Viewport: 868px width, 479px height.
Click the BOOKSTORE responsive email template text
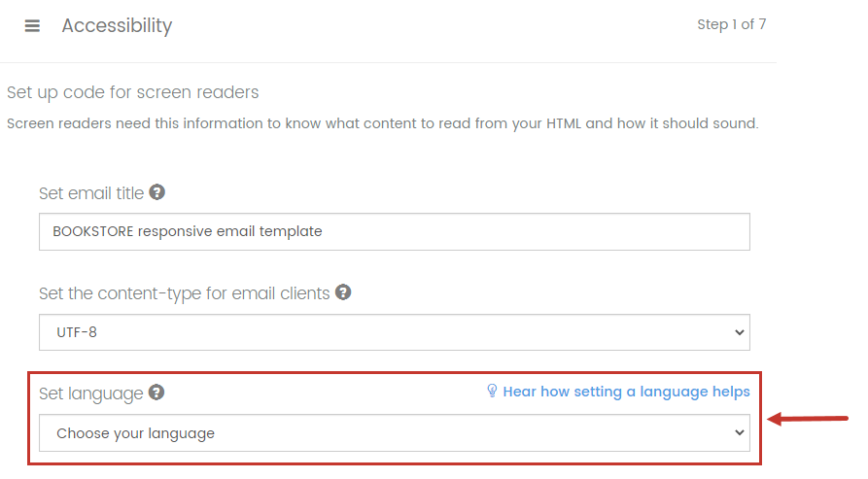(187, 231)
